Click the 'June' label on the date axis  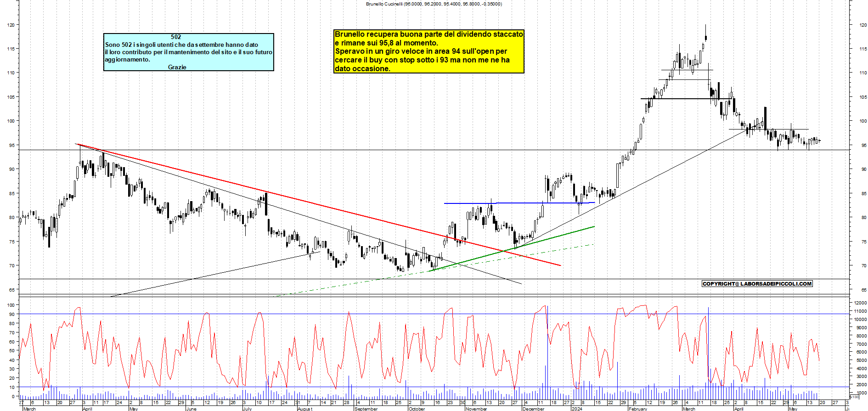pos(192,409)
